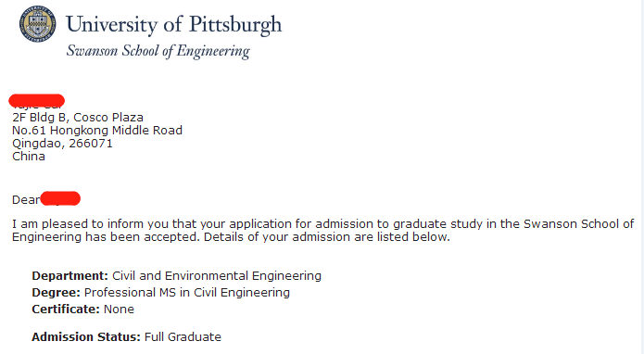Click the bold Department label
644x354 pixels.
pos(69,276)
